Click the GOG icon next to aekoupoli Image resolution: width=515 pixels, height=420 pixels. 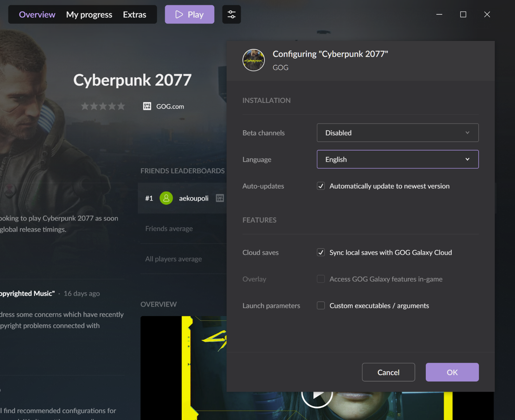coord(220,198)
